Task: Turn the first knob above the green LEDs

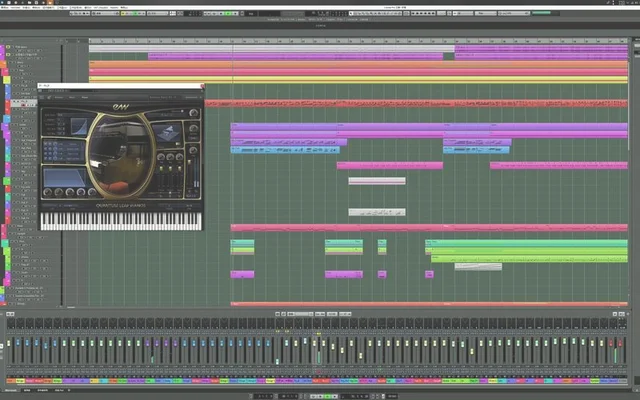Action: 161,158
